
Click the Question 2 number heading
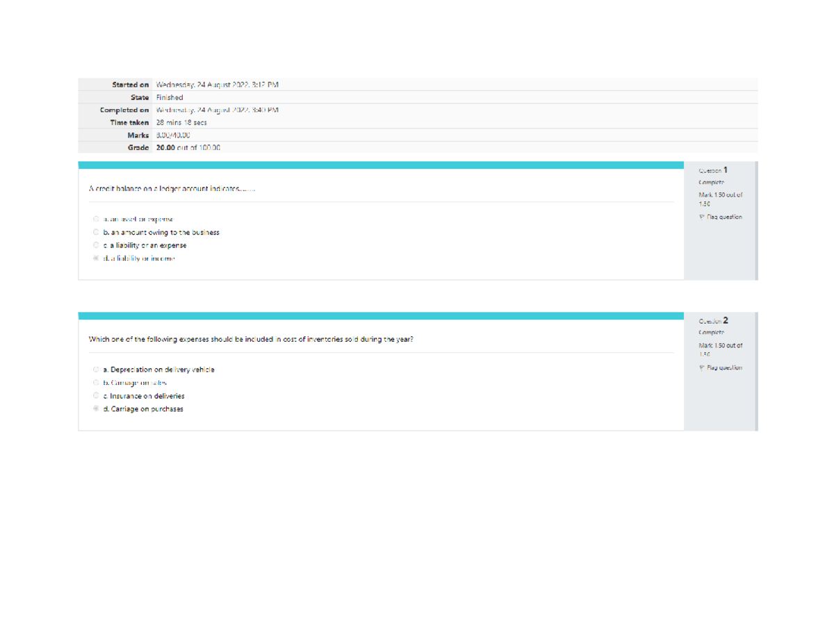click(714, 320)
